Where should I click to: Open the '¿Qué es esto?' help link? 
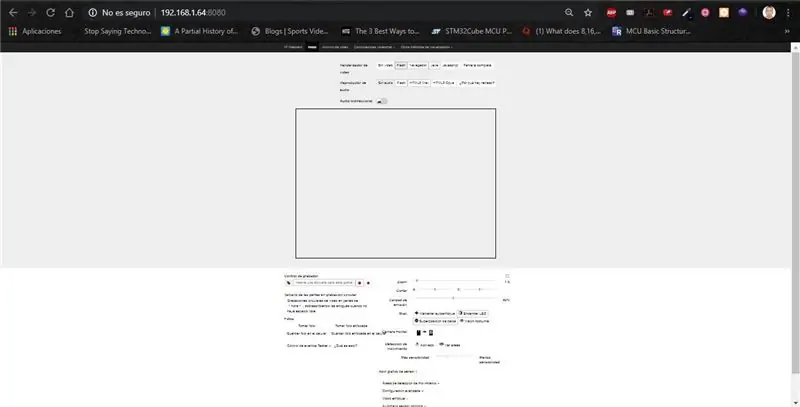click(345, 346)
